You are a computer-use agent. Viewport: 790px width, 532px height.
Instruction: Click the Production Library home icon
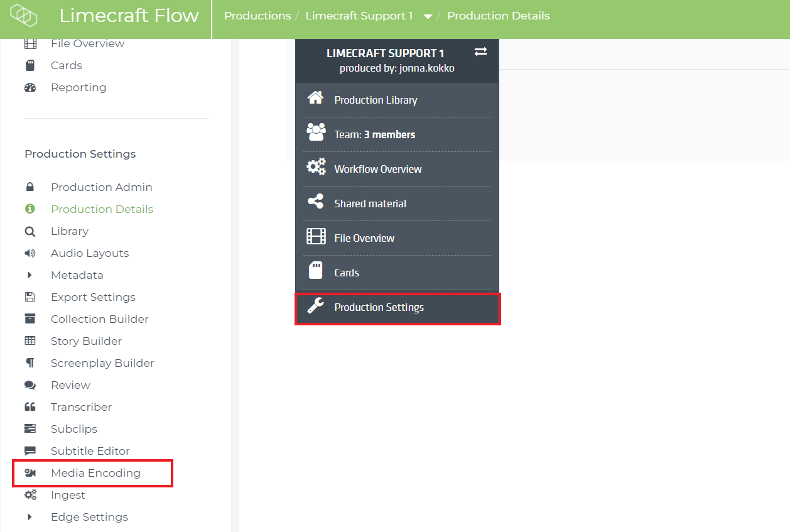(316, 98)
